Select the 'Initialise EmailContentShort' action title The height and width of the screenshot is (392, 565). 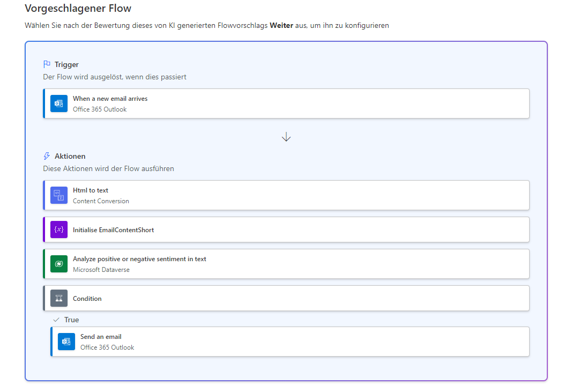[x=113, y=230]
